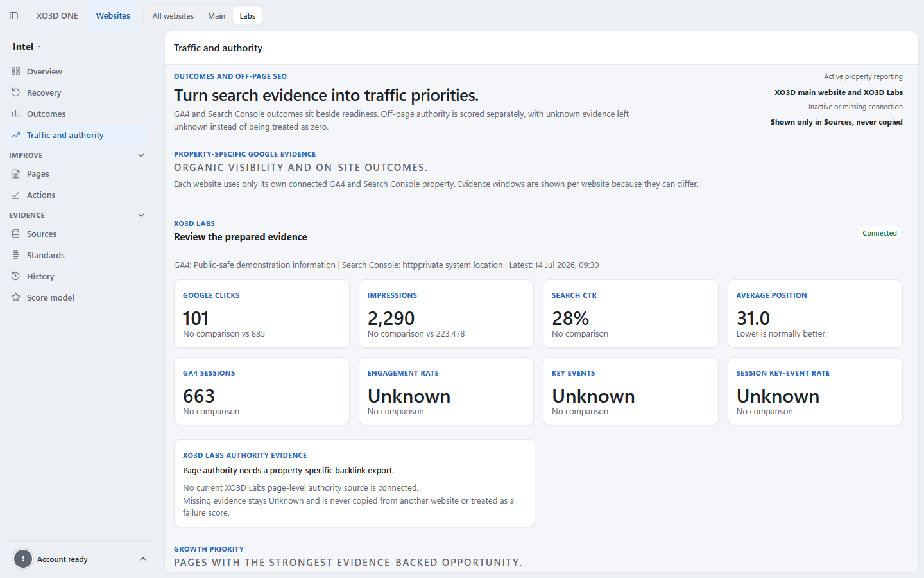Click the Recovery refresh icon
This screenshot has height=578, width=924.
point(16,92)
